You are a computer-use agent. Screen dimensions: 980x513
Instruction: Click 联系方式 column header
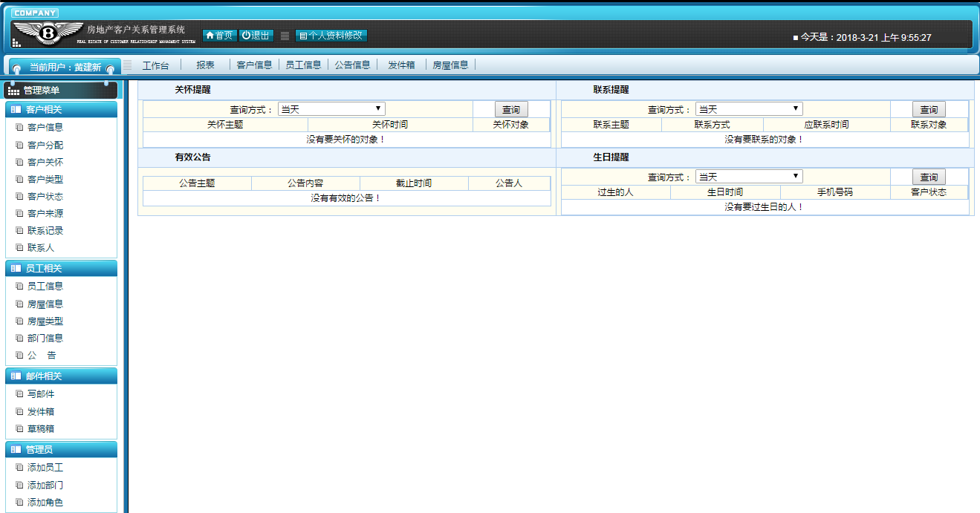(x=713, y=125)
